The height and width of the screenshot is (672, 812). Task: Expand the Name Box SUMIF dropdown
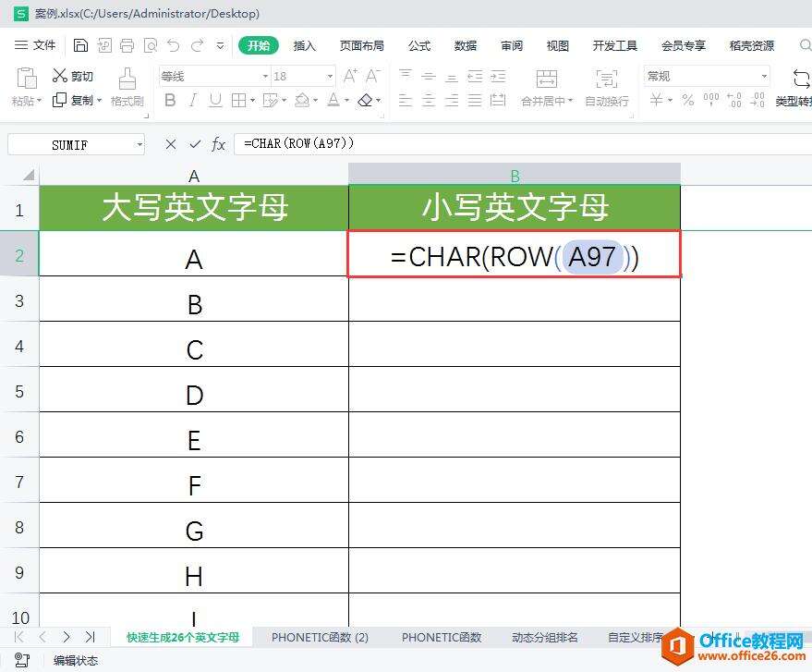pyautogui.click(x=139, y=144)
